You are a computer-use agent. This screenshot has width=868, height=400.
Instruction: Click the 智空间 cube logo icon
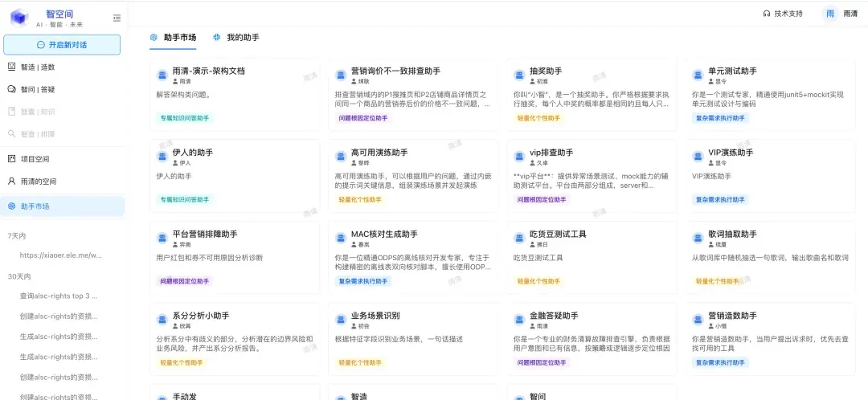point(19,18)
